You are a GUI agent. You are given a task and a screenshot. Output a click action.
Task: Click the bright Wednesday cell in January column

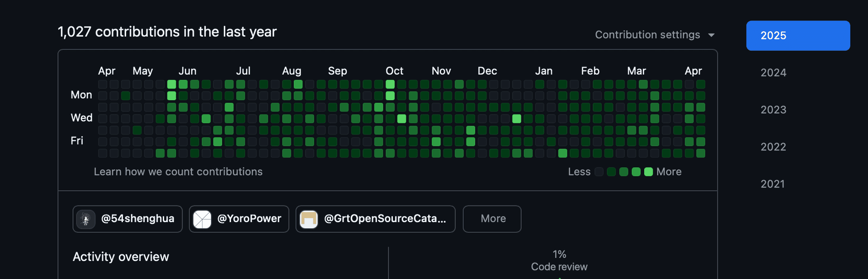coord(517,119)
